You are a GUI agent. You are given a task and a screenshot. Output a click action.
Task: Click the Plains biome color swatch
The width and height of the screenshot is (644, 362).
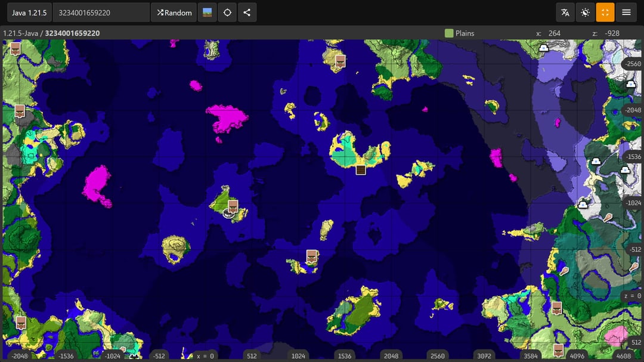449,33
